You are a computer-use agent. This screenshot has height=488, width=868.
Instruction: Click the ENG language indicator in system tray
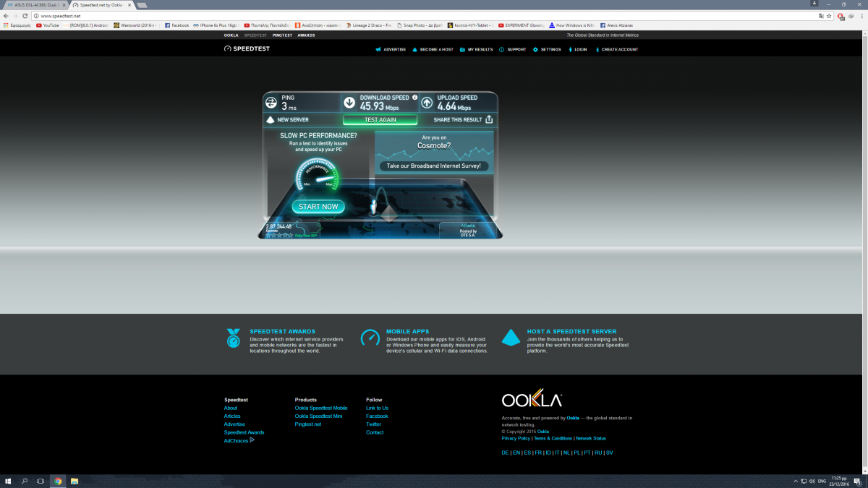822,481
